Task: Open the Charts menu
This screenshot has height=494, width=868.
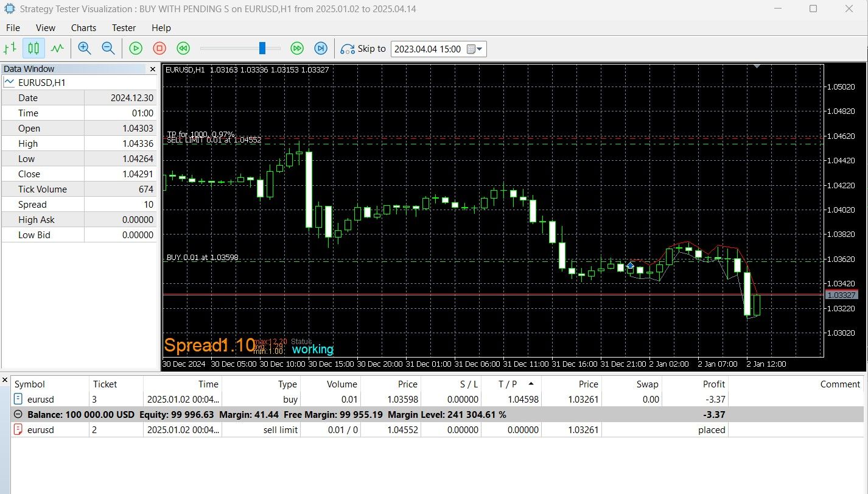Action: [x=83, y=28]
